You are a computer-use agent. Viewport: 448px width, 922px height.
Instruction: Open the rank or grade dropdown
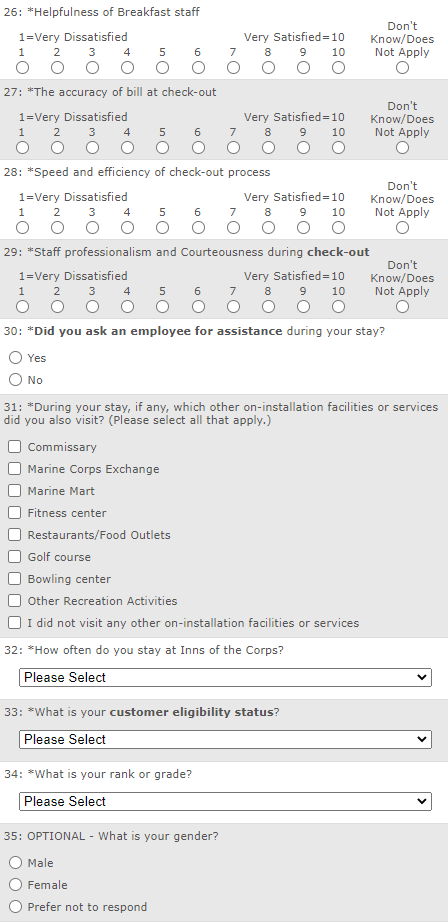click(225, 801)
